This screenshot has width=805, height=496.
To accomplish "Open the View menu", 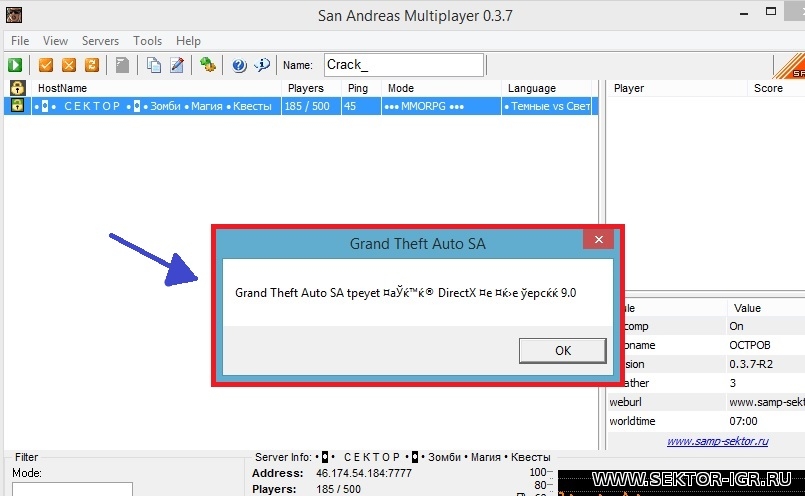I will pos(55,41).
